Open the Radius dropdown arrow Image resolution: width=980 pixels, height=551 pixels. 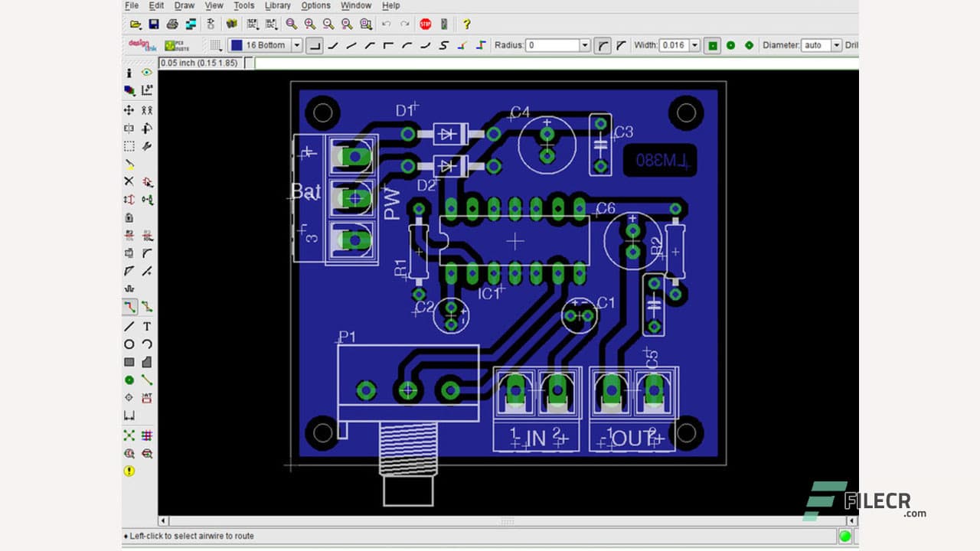[585, 46]
